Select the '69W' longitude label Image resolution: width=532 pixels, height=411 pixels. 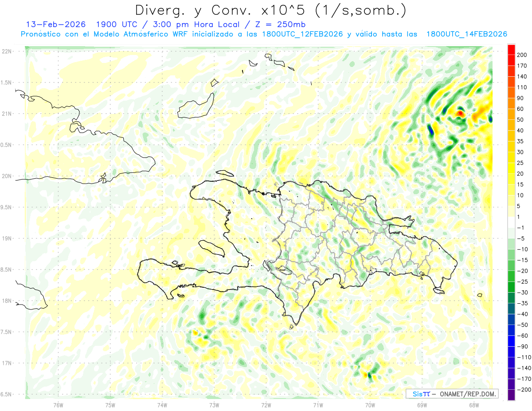422,405
